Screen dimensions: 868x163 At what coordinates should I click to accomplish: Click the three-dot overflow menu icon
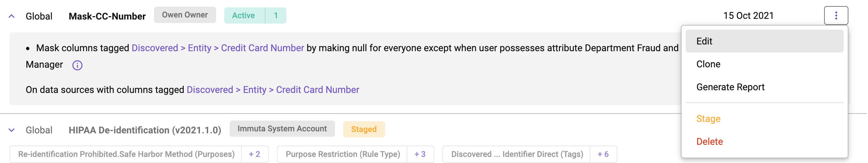coord(836,15)
